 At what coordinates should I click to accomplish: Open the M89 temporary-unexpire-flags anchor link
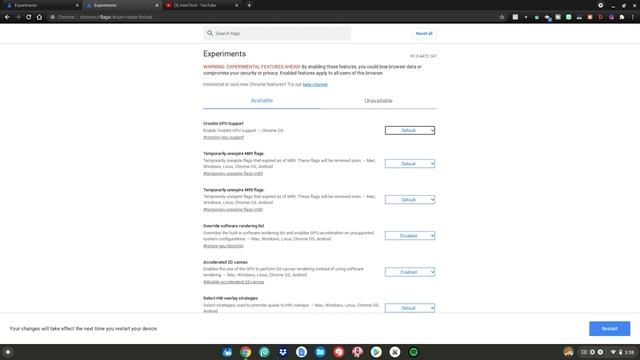point(233,173)
